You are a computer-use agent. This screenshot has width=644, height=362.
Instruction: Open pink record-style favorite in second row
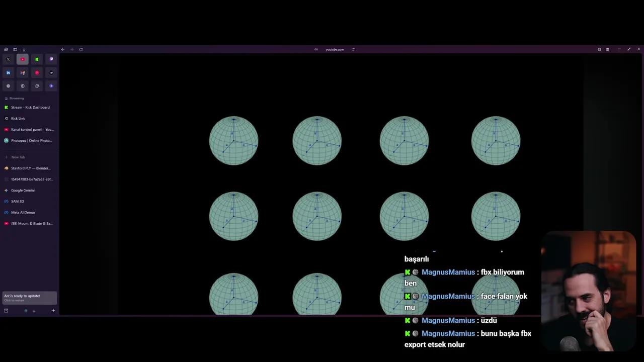click(37, 73)
